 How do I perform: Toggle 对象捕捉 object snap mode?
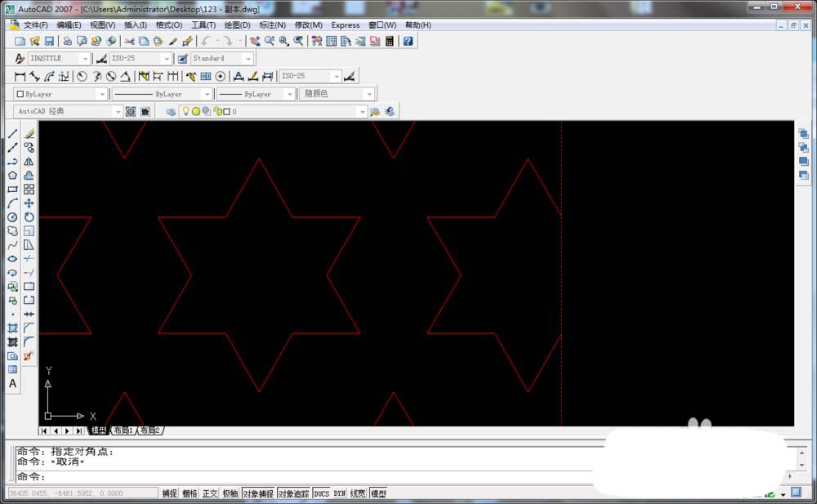pos(258,493)
